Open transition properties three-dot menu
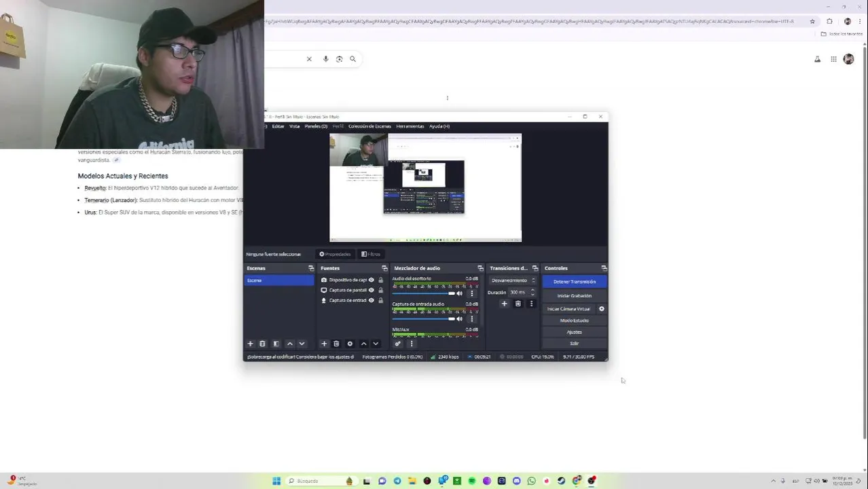The height and width of the screenshot is (489, 868). [x=531, y=304]
